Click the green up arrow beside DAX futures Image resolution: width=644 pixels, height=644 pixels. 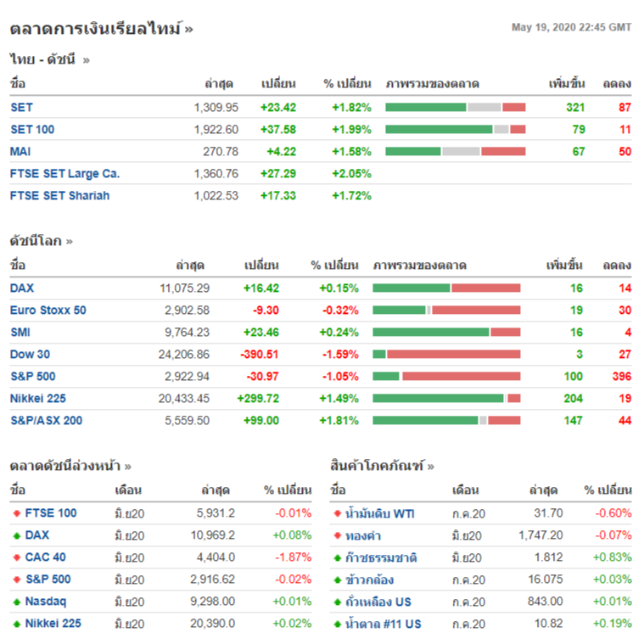point(16,535)
